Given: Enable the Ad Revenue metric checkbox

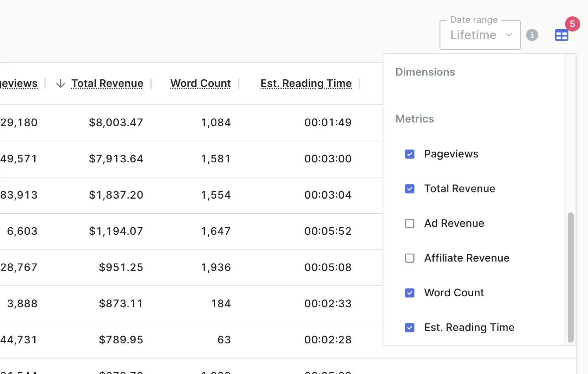Looking at the screenshot, I should pyautogui.click(x=410, y=223).
